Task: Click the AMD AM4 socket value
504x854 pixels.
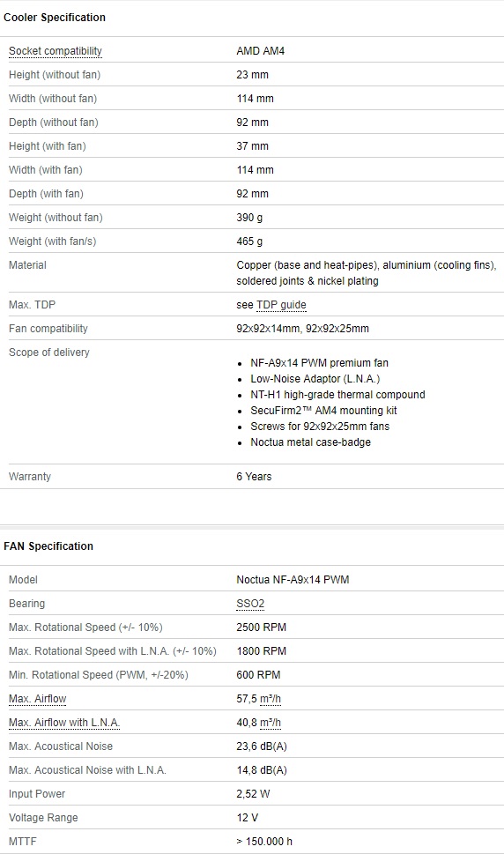Action: [260, 50]
